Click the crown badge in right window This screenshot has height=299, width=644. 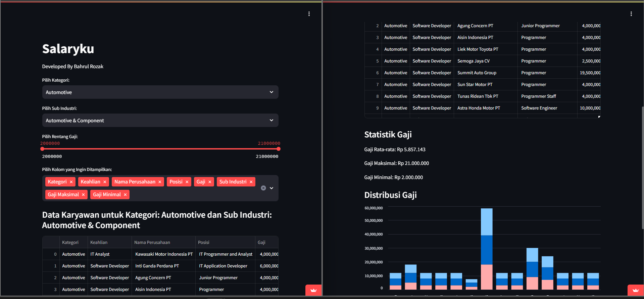point(636,290)
